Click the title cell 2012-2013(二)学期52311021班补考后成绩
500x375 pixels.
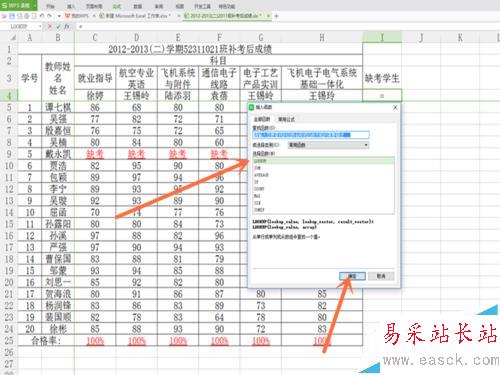190,49
